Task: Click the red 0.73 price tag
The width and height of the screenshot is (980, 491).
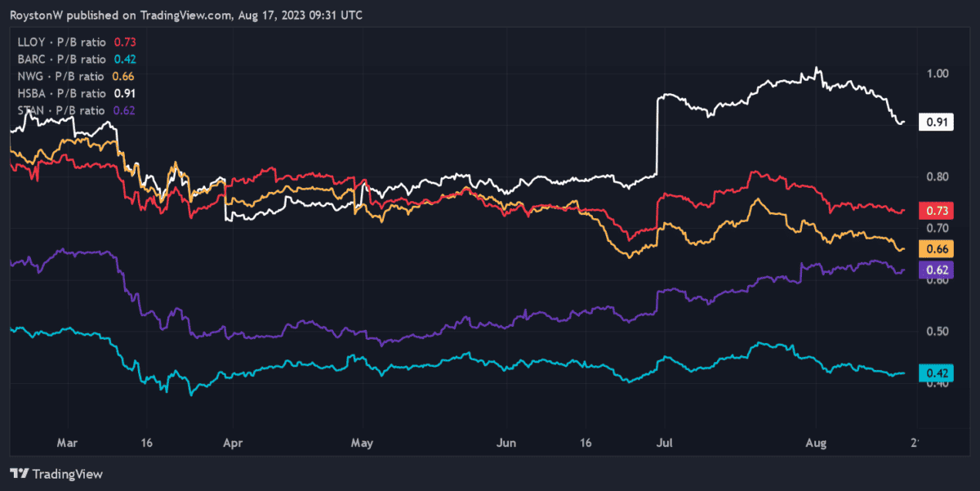Action: (x=935, y=212)
